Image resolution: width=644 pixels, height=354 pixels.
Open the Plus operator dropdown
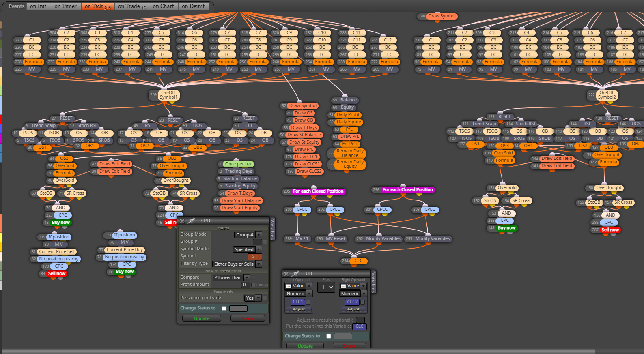click(326, 287)
